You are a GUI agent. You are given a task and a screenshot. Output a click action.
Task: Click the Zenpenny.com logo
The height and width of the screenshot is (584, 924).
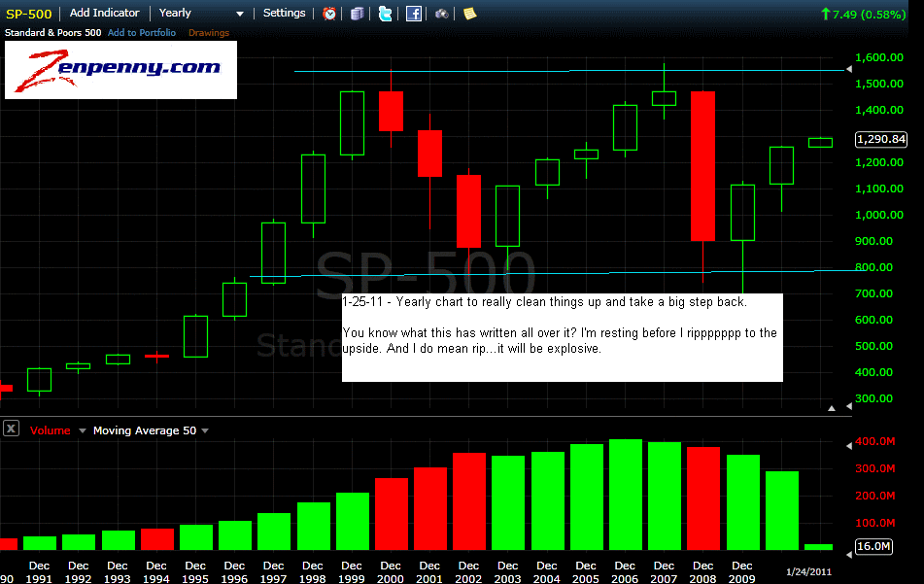[120, 70]
